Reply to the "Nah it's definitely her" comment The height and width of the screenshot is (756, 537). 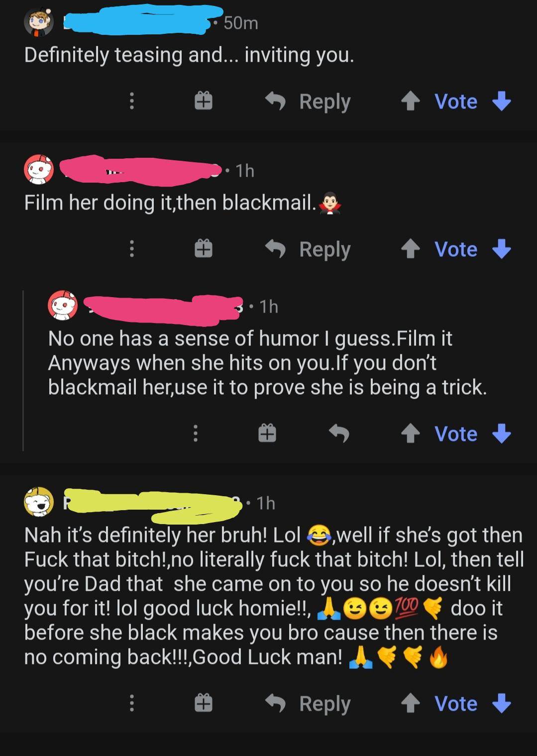pos(308,703)
